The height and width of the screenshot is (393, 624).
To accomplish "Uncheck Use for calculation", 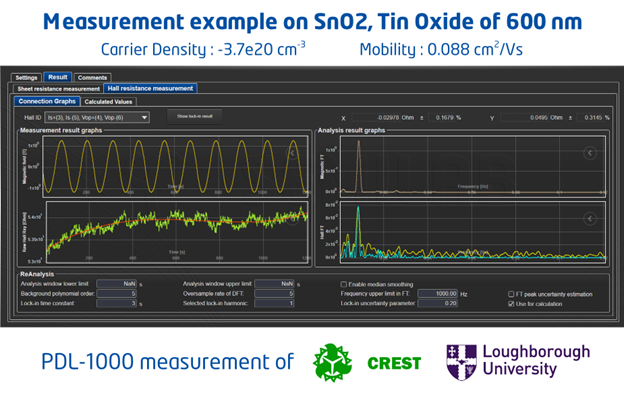I will 511,304.
